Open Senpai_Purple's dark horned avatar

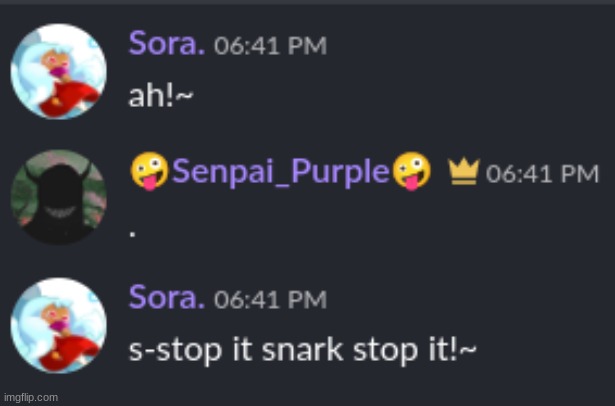pos(58,198)
